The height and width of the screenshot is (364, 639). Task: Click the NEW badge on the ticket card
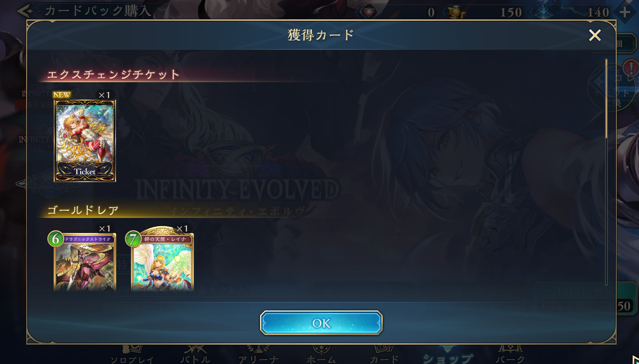(61, 95)
